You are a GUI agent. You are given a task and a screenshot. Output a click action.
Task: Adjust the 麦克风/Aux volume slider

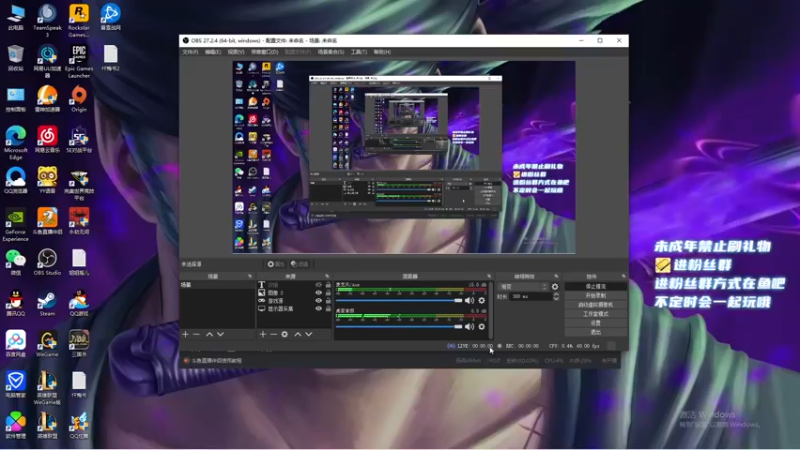[398, 301]
